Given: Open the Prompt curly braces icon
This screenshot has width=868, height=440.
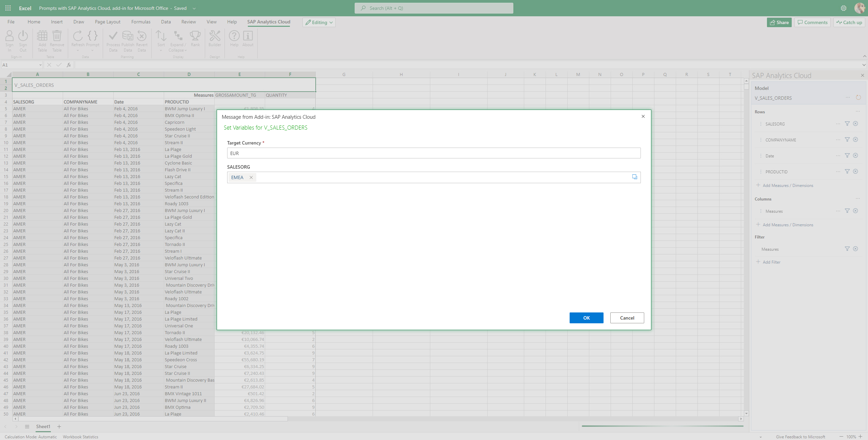Looking at the screenshot, I should [93, 36].
